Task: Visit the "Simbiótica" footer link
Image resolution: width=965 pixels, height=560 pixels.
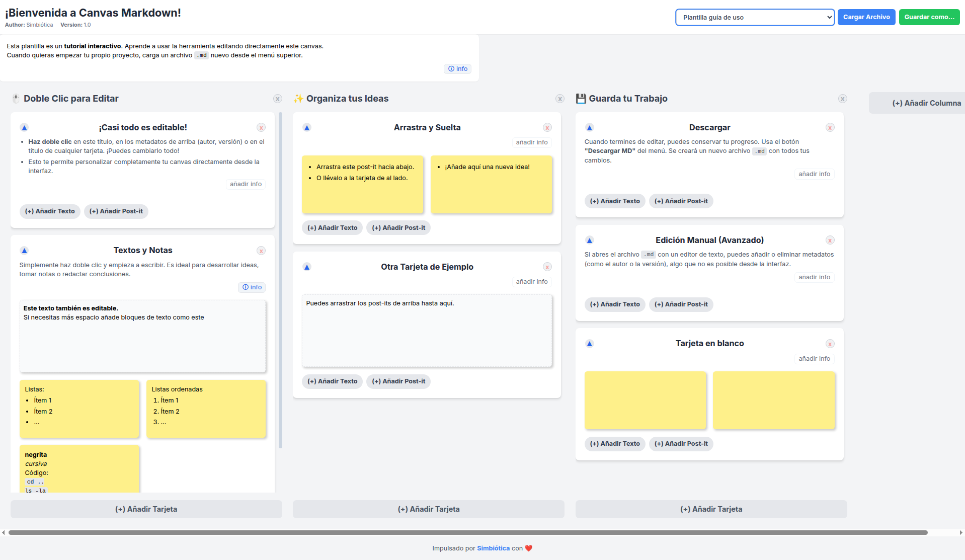Action: (x=493, y=548)
